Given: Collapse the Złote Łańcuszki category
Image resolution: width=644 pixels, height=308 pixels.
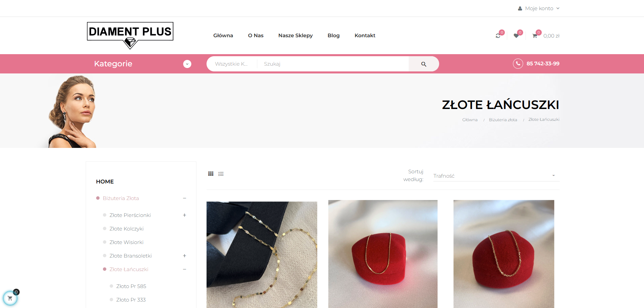Looking at the screenshot, I should (185, 269).
